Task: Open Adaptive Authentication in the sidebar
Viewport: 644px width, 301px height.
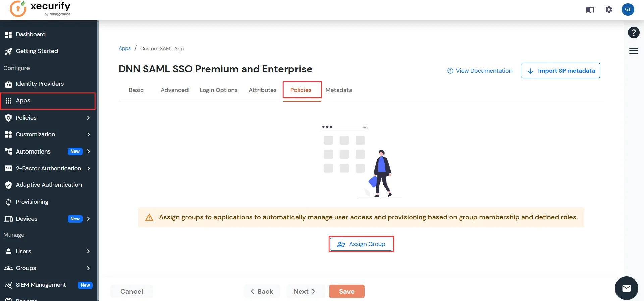Action: [x=49, y=185]
